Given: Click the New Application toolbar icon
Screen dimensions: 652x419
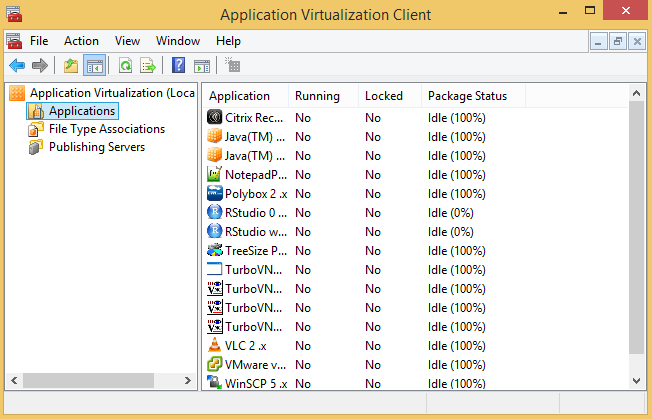Looking at the screenshot, I should click(x=232, y=65).
